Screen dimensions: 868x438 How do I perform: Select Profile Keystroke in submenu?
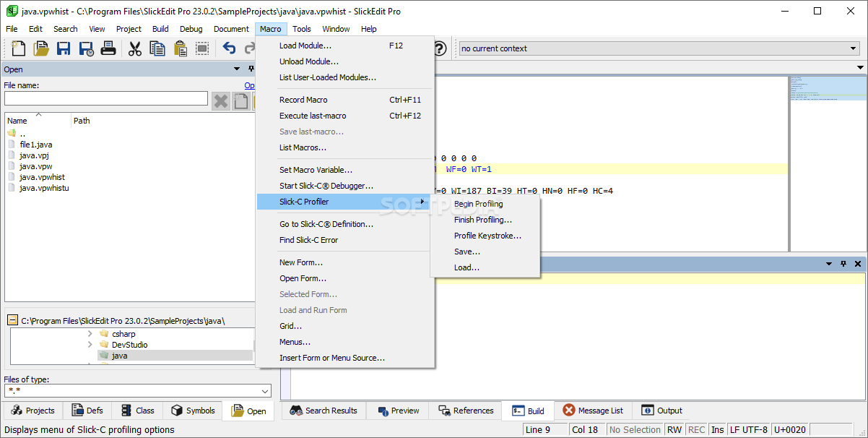coord(485,236)
